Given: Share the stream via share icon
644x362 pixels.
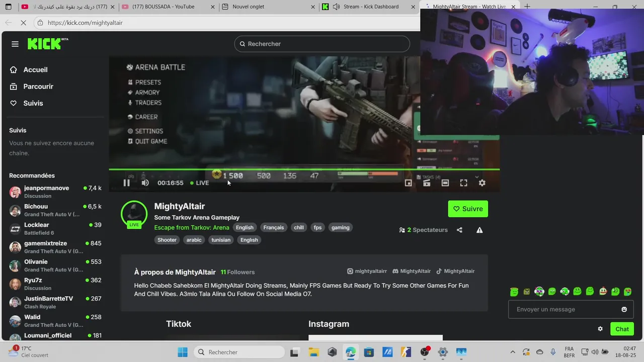Looking at the screenshot, I should pos(459,230).
